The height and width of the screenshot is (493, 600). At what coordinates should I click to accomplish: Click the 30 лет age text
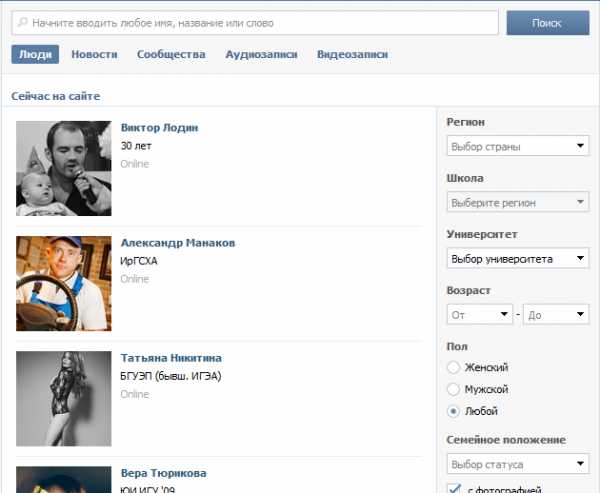tap(136, 146)
